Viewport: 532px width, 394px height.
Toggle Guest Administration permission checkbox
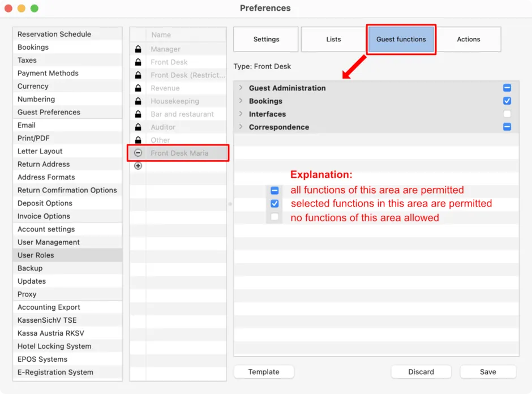pos(507,88)
